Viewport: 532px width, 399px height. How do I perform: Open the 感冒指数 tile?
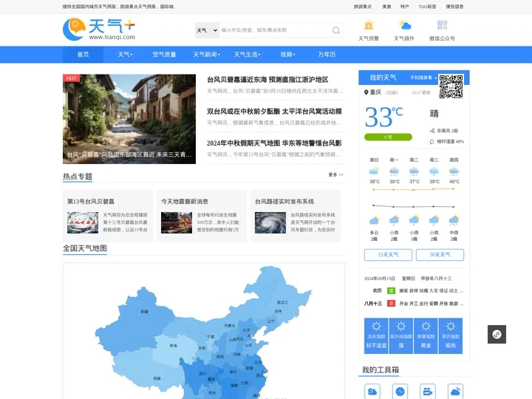coord(426,336)
